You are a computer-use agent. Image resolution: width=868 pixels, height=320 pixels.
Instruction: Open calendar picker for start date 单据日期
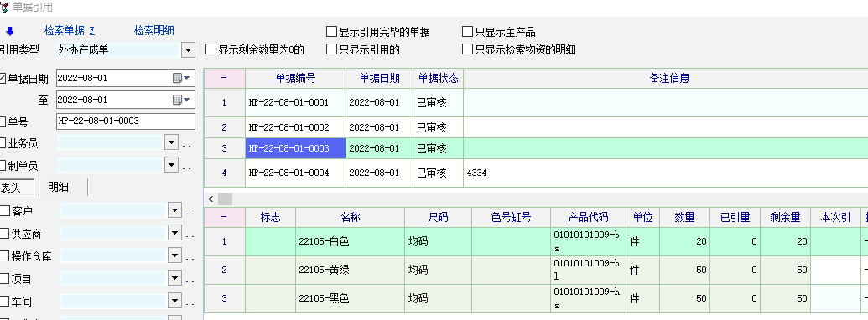click(x=182, y=79)
